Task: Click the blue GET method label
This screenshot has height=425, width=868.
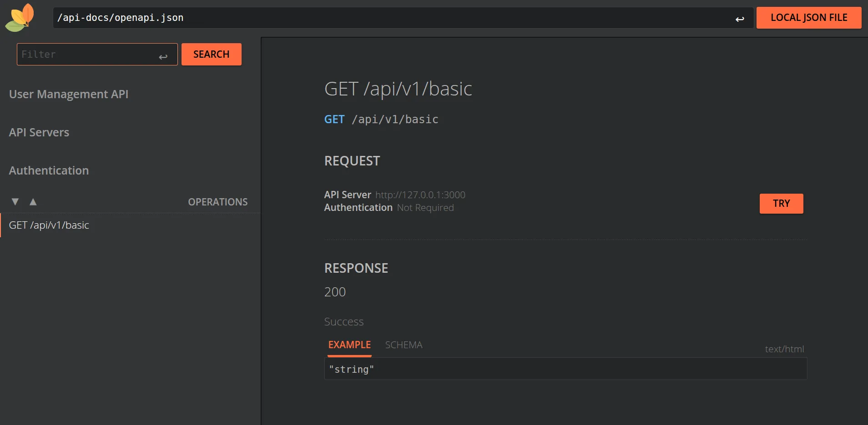Action: (334, 119)
